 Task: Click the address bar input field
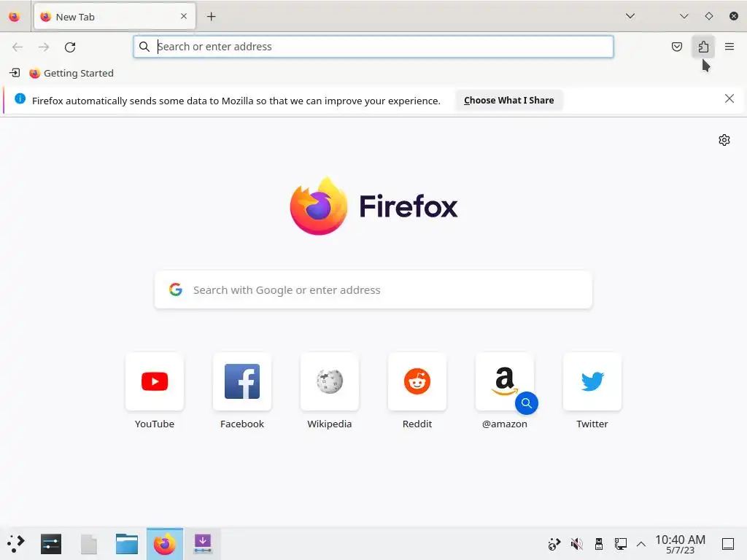[x=373, y=47]
